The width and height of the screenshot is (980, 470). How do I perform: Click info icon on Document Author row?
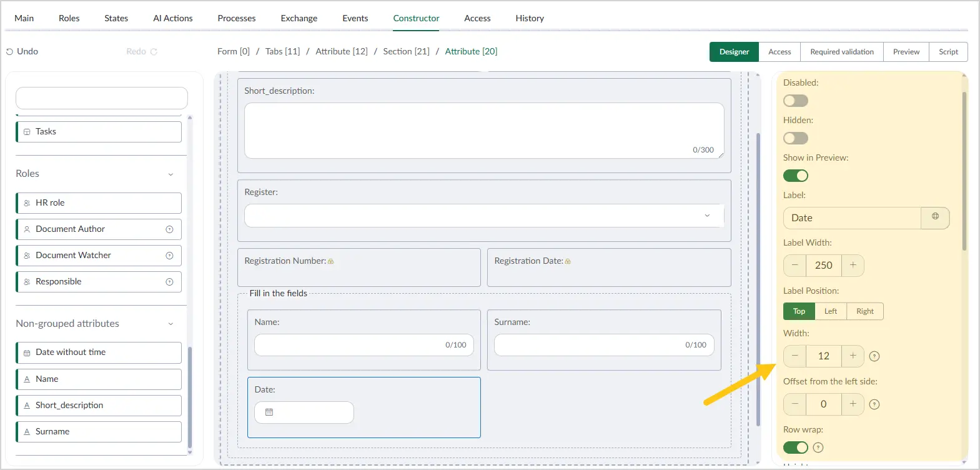(x=169, y=229)
